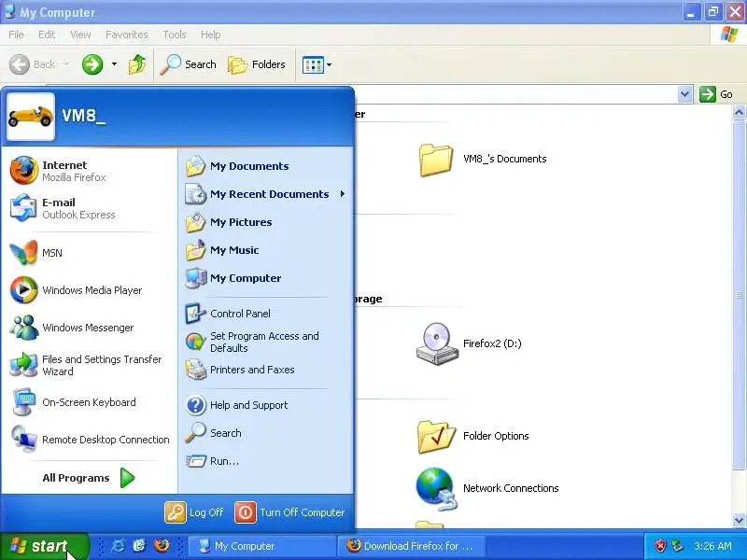Click the Start button

45,546
